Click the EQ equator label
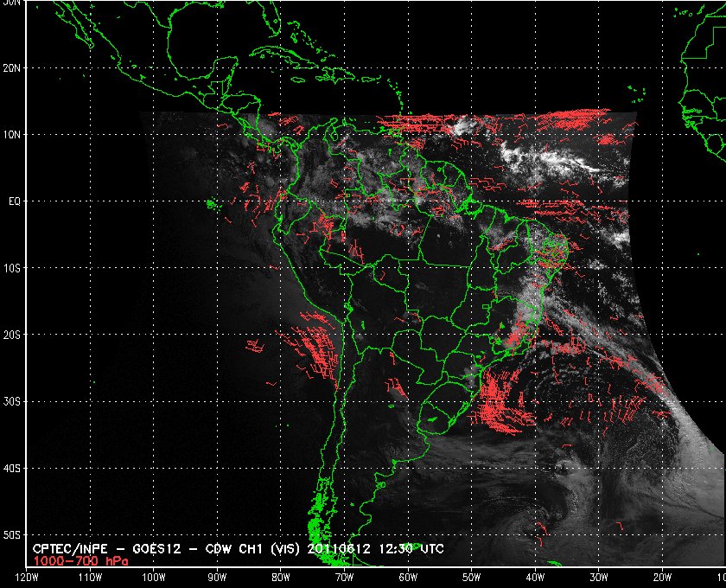726x588 pixels. pyautogui.click(x=15, y=201)
